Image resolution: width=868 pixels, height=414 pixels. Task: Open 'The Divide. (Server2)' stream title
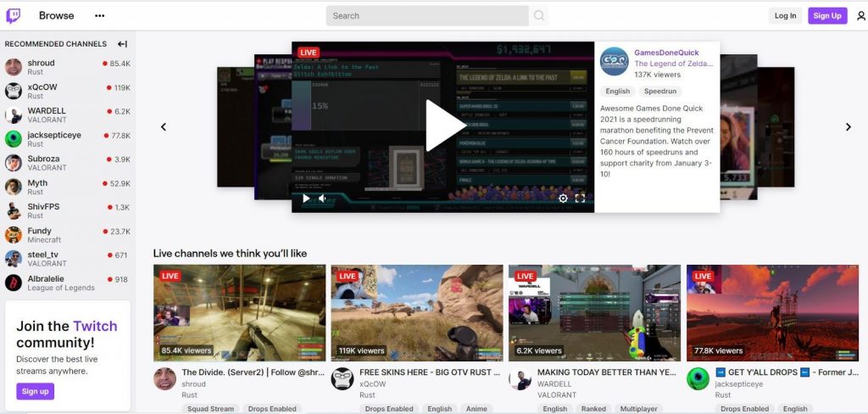point(253,372)
